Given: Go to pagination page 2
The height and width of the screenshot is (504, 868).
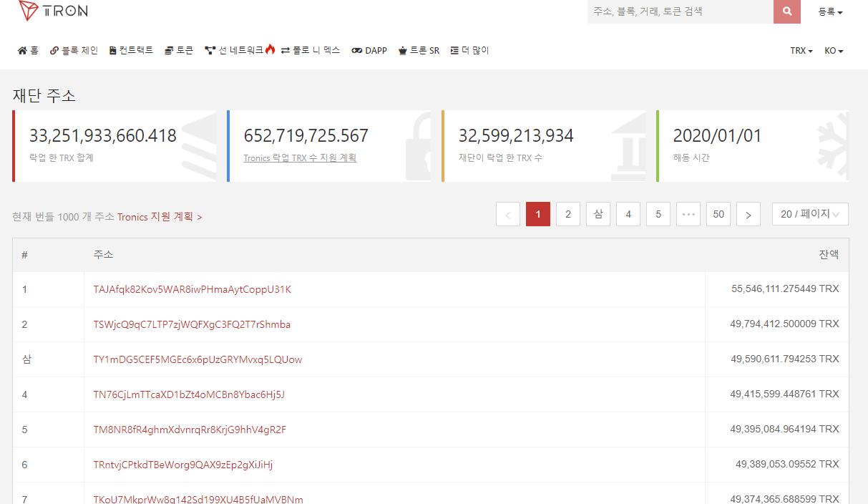Looking at the screenshot, I should point(568,214).
